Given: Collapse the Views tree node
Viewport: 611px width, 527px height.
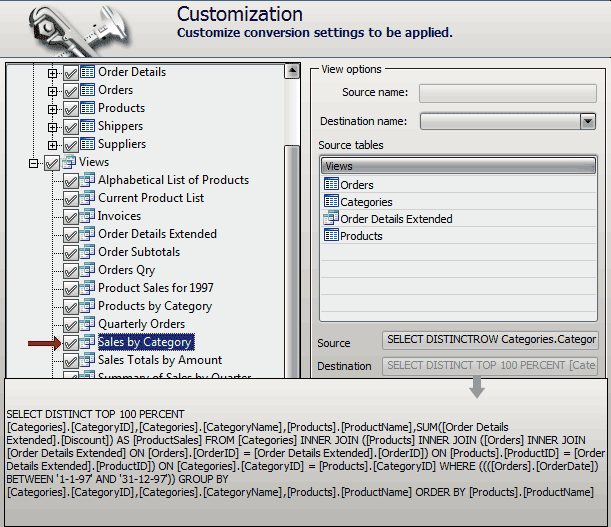Looking at the screenshot, I should (34, 163).
